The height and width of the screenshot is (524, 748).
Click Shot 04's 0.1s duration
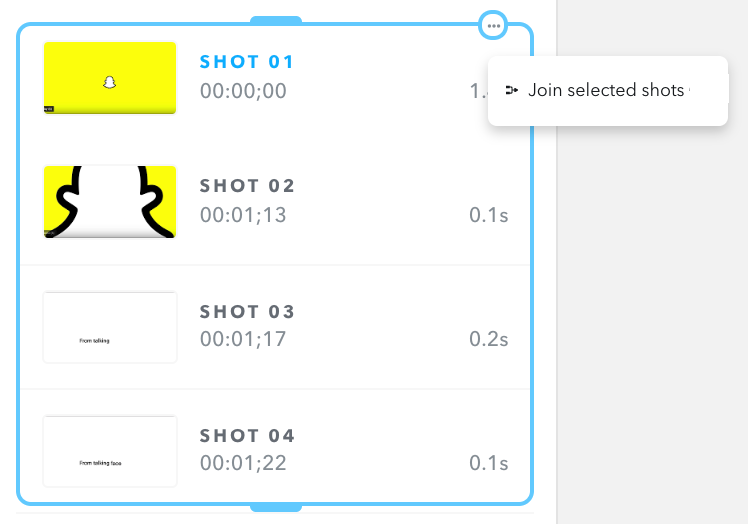click(x=488, y=463)
